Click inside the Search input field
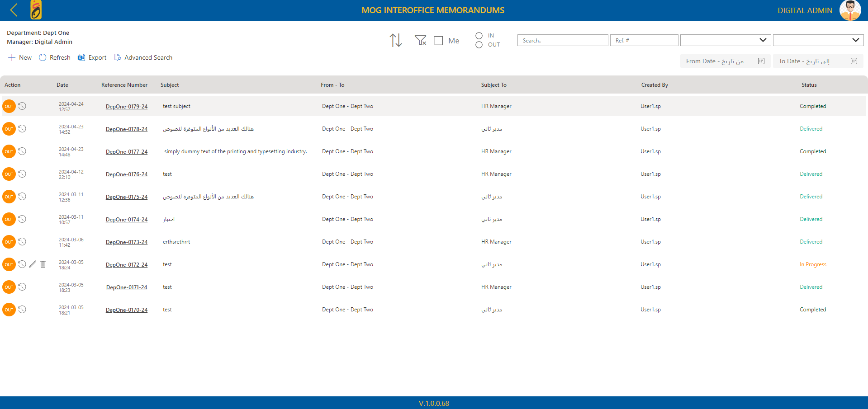The width and height of the screenshot is (868, 409). click(x=562, y=40)
